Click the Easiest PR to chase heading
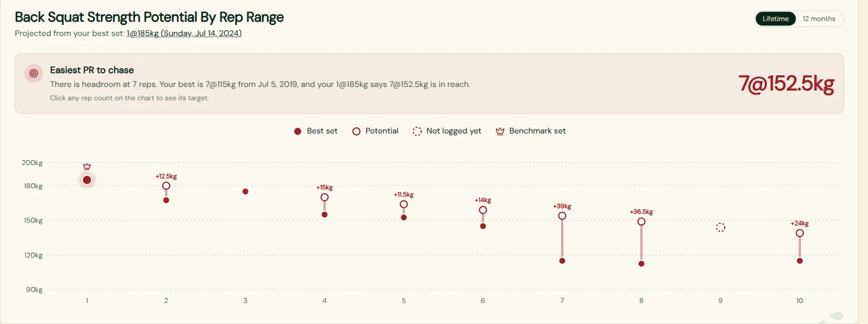This screenshot has width=868, height=324. pos(92,70)
